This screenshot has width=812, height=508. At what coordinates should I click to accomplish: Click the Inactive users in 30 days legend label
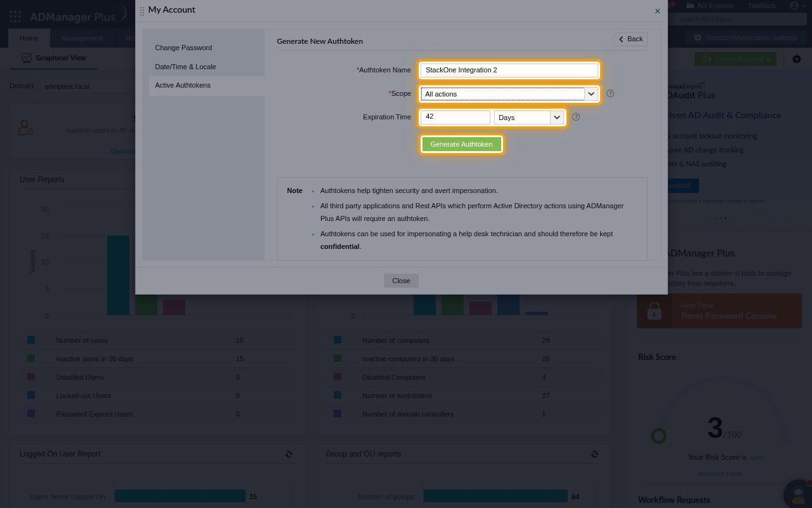click(x=95, y=359)
